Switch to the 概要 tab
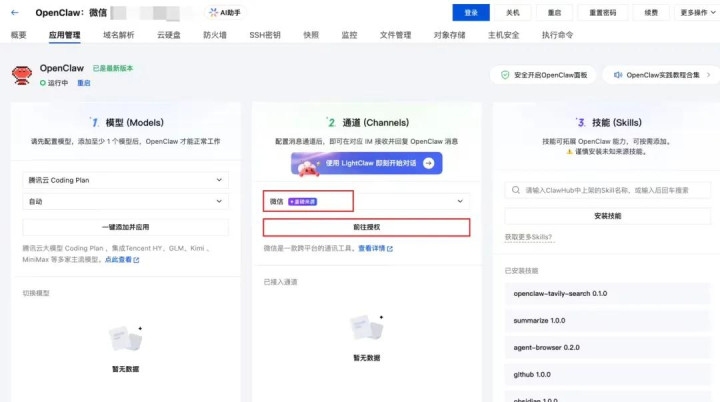720x402 pixels. click(x=18, y=35)
